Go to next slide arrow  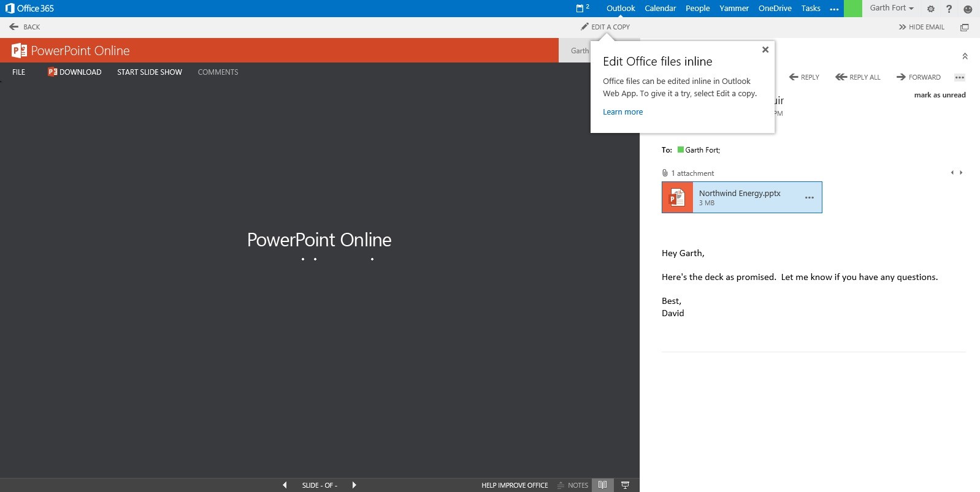pos(354,485)
